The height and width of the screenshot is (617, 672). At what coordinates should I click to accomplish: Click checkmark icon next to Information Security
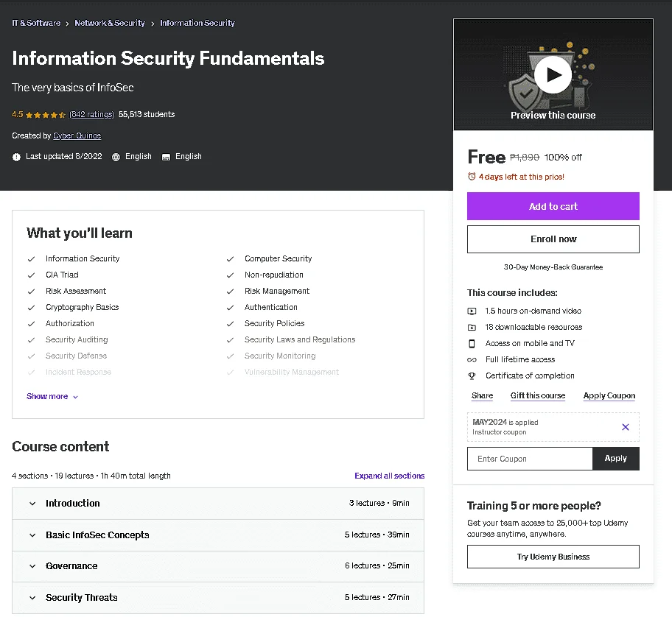point(31,259)
